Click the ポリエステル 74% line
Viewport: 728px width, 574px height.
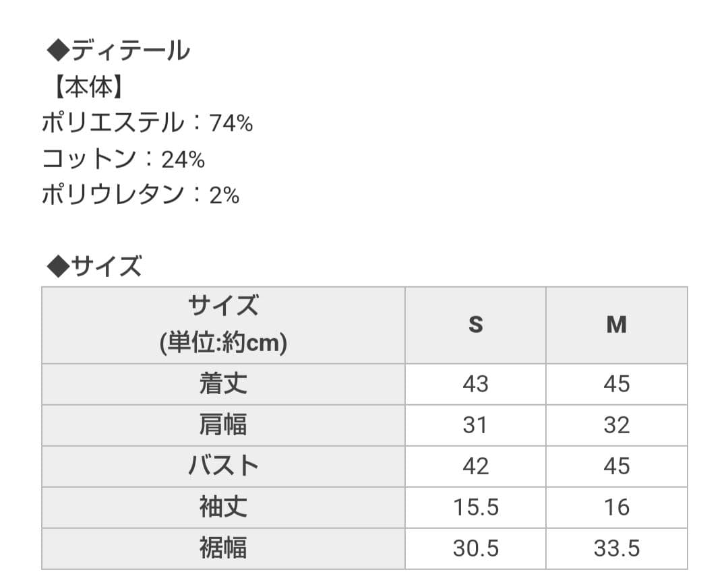pyautogui.click(x=147, y=123)
